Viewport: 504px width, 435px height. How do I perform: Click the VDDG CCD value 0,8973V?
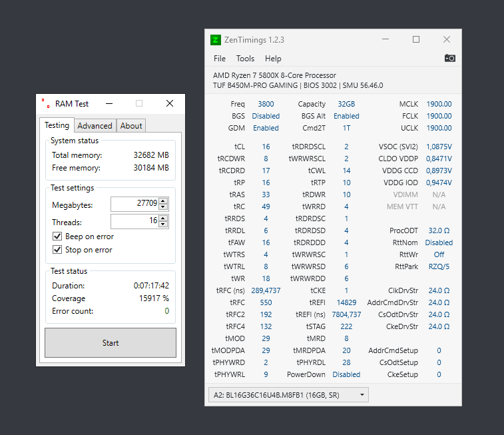click(439, 171)
